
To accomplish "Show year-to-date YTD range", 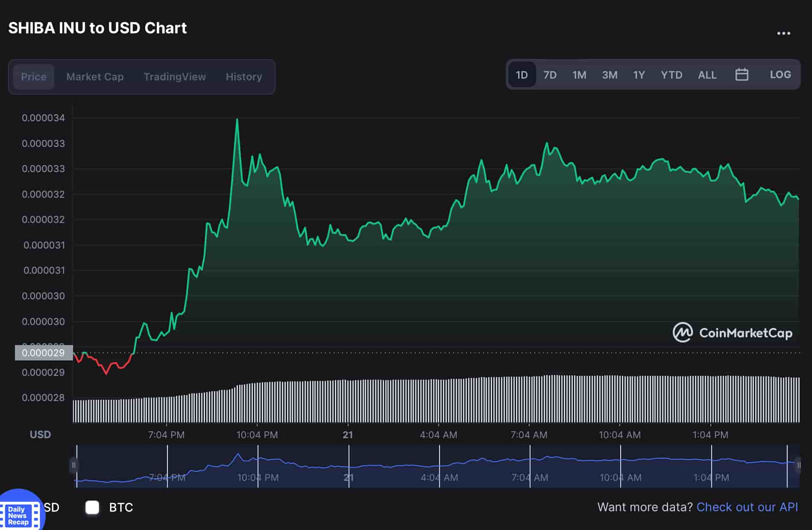I will click(671, 75).
